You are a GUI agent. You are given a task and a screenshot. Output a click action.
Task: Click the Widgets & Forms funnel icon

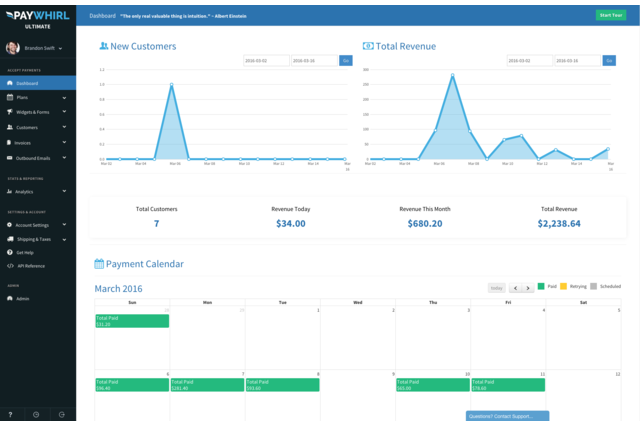click(x=10, y=112)
